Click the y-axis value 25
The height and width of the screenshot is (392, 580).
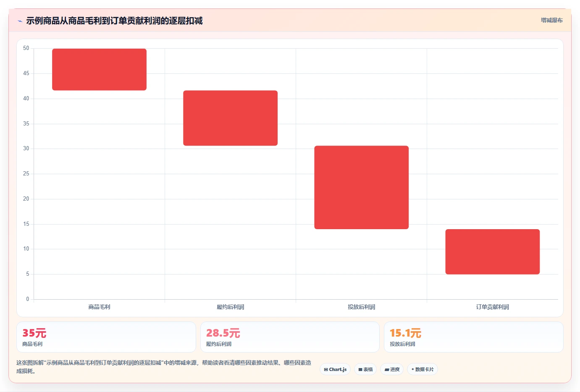point(26,173)
